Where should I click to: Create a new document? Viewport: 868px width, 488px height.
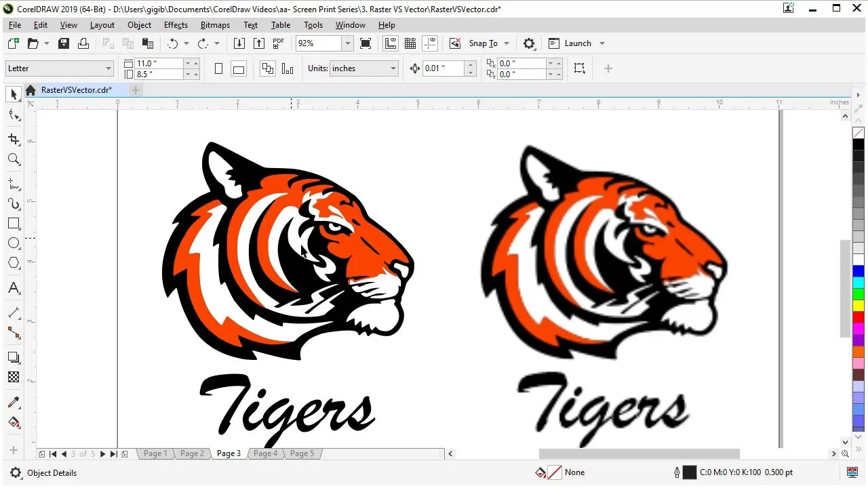pos(13,43)
